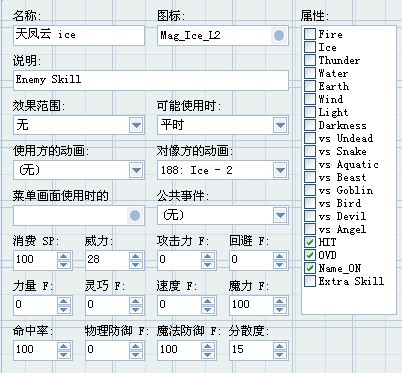This screenshot has height=373, width=402.
Task: Decrease 命中率 value
Action: click(64, 355)
